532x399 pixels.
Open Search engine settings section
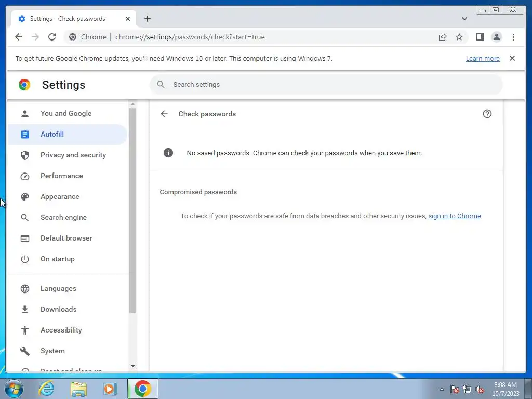coord(67,218)
